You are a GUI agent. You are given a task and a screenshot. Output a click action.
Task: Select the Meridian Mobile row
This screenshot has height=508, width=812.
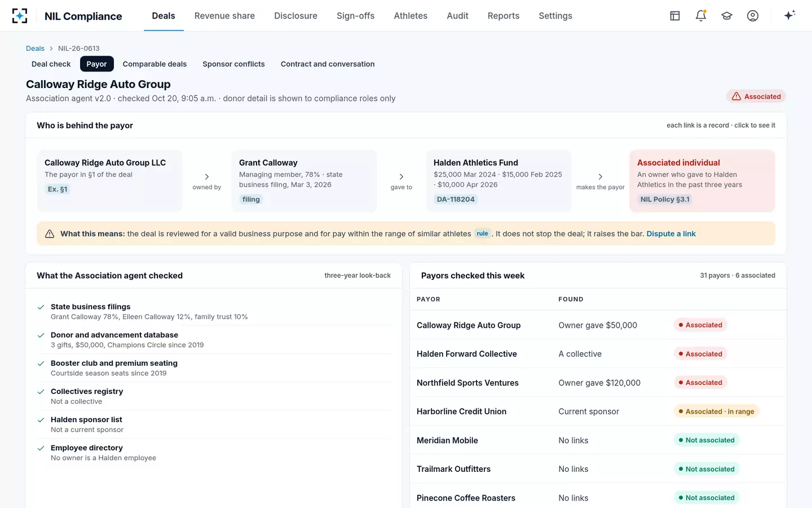click(x=598, y=440)
